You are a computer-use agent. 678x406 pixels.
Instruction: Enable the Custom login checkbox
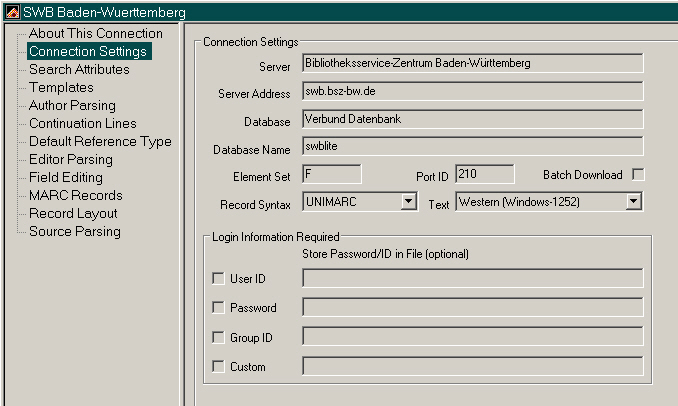click(219, 367)
